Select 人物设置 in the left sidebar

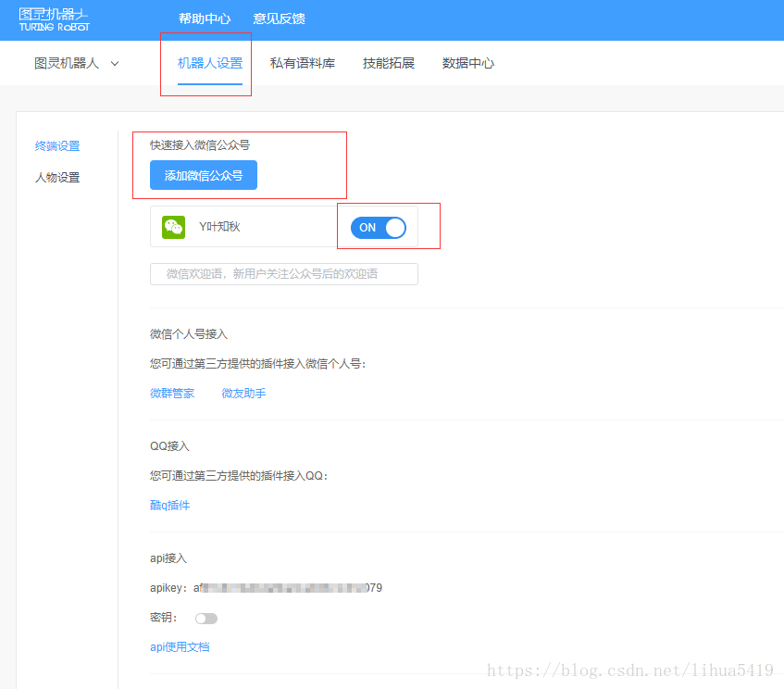57,178
